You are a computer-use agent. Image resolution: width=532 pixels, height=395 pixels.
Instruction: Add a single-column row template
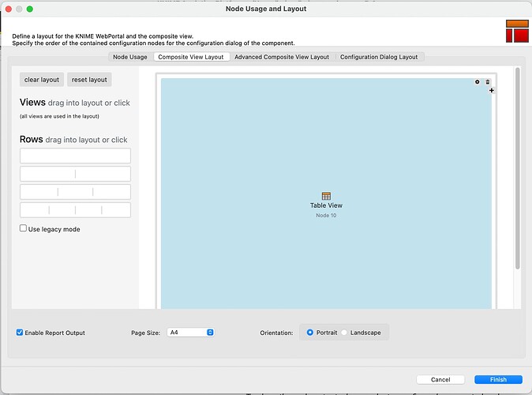75,156
